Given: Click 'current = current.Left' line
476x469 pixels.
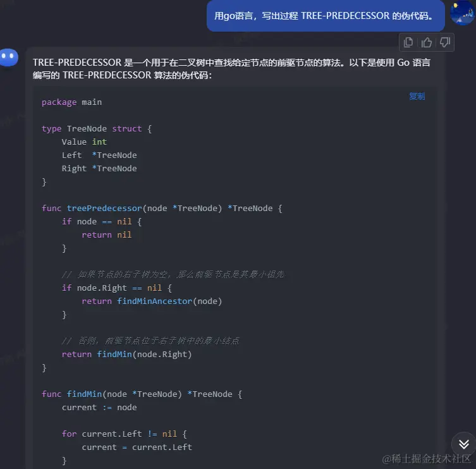Looking at the screenshot, I should pyautogui.click(x=137, y=447).
